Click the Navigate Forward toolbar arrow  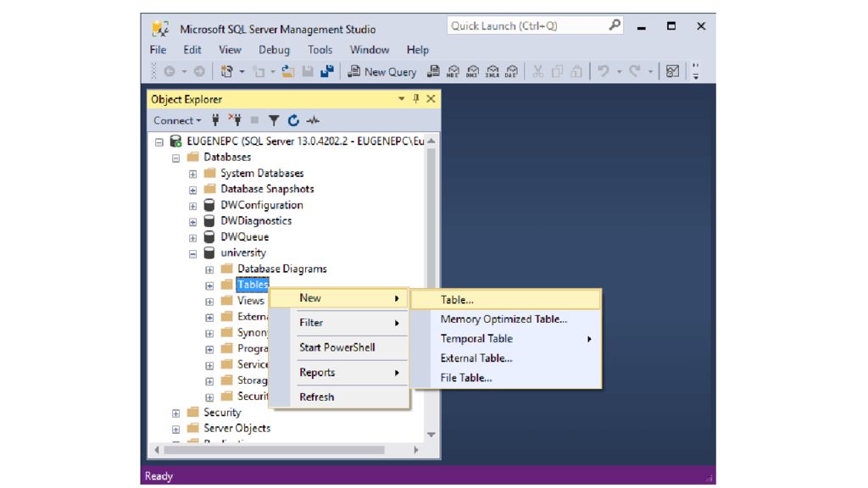[199, 71]
